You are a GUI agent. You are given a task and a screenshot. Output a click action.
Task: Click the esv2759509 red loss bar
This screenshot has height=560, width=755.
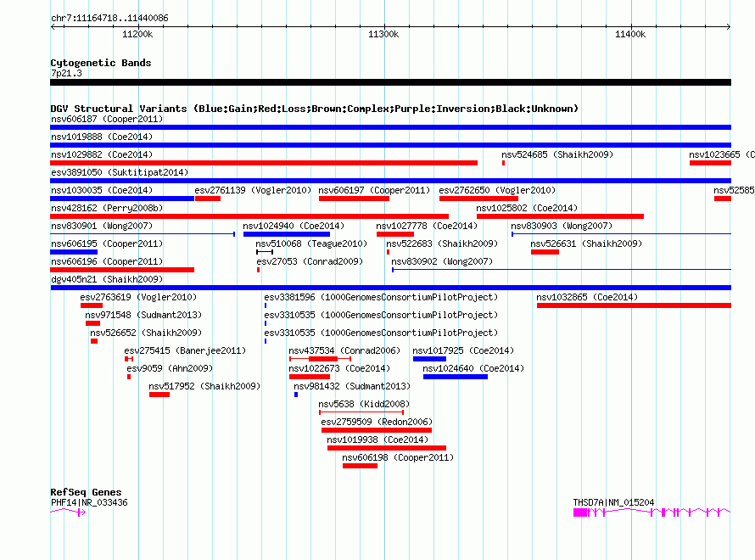(377, 430)
